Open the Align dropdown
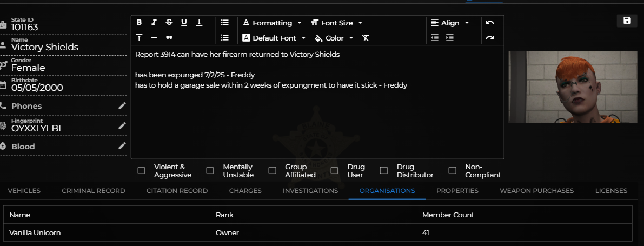This screenshot has height=246, width=644. click(x=450, y=23)
